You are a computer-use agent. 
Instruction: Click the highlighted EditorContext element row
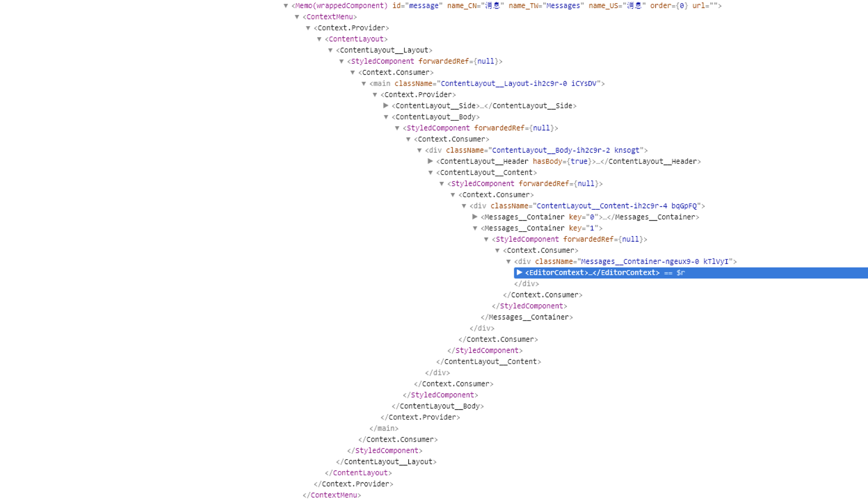coord(592,273)
